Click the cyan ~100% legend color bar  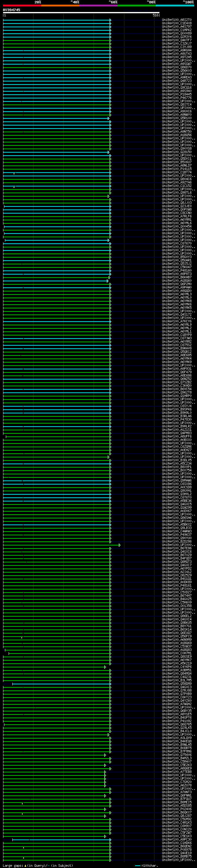[x=175, y=6]
